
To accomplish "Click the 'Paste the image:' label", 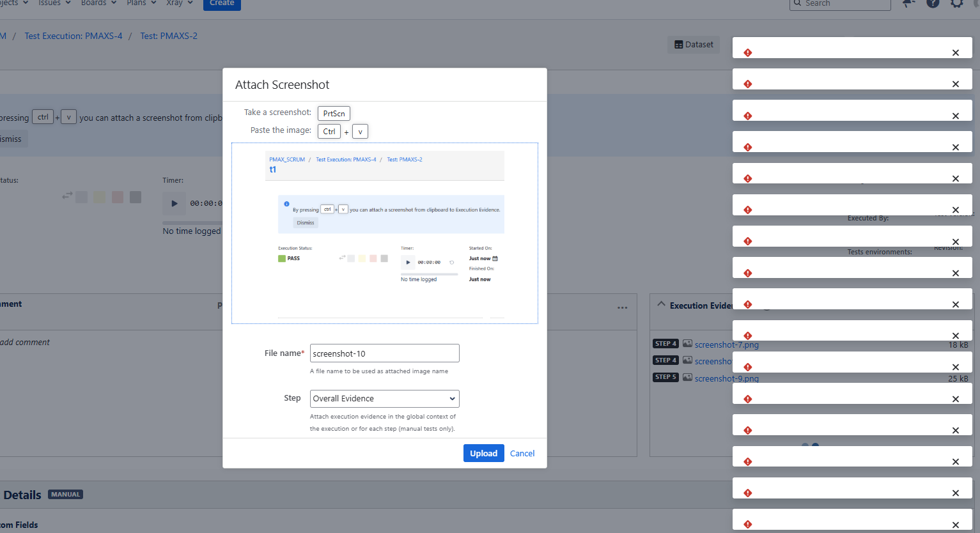I will [x=281, y=130].
